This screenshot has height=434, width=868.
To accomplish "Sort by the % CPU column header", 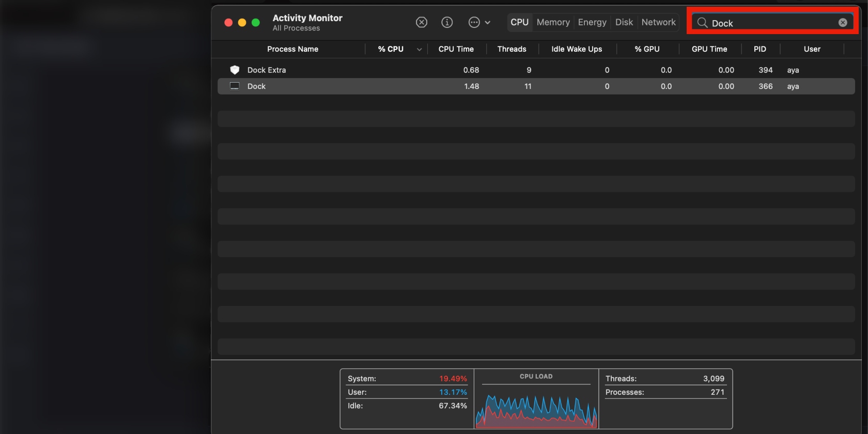I will coord(391,49).
